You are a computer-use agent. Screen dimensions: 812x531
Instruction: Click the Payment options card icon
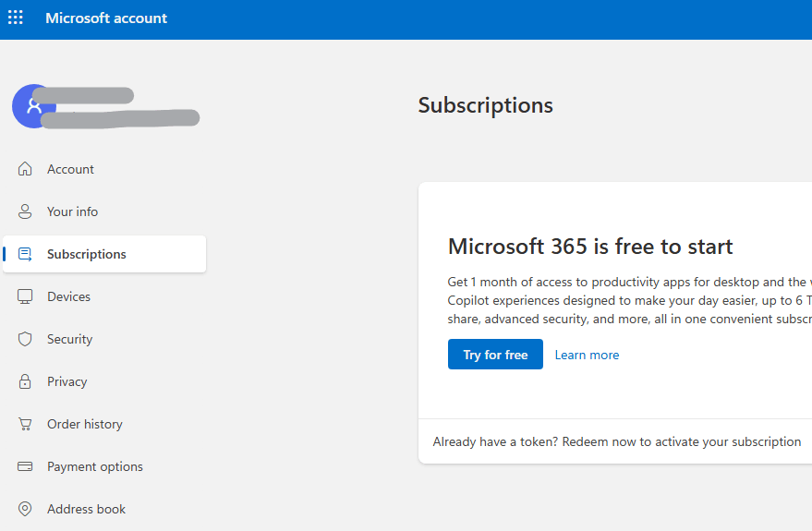coord(26,466)
